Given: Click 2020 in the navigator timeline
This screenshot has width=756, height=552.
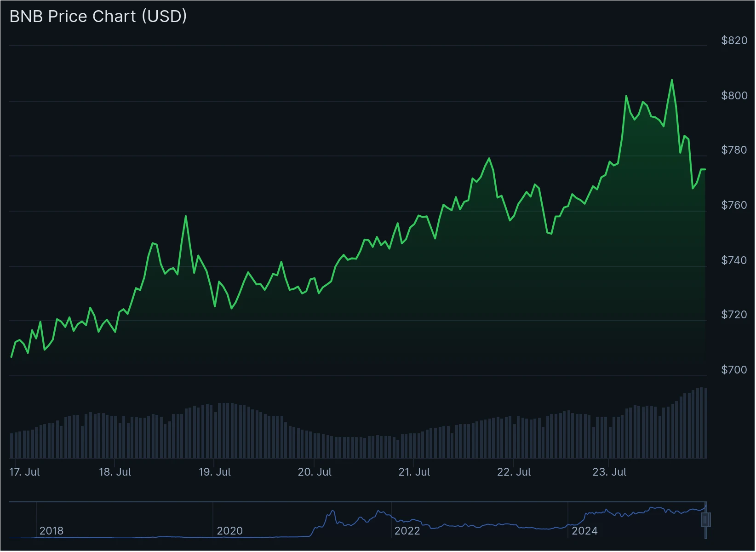Looking at the screenshot, I should [230, 531].
